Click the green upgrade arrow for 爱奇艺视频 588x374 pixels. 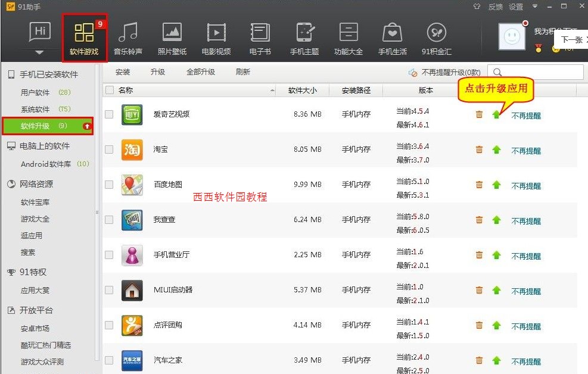click(496, 114)
